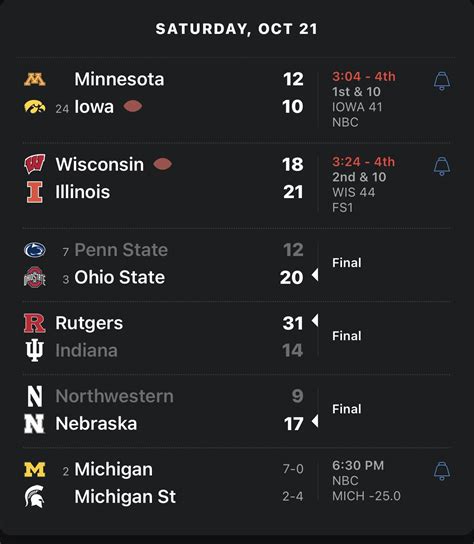
Task: Open the Rutgers vs Indiana Final result
Action: pos(347,336)
